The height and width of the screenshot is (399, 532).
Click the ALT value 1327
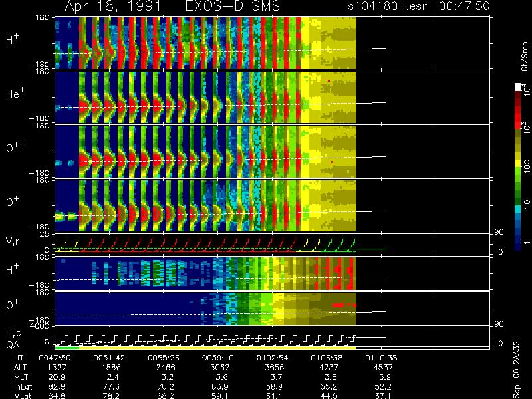coord(57,368)
